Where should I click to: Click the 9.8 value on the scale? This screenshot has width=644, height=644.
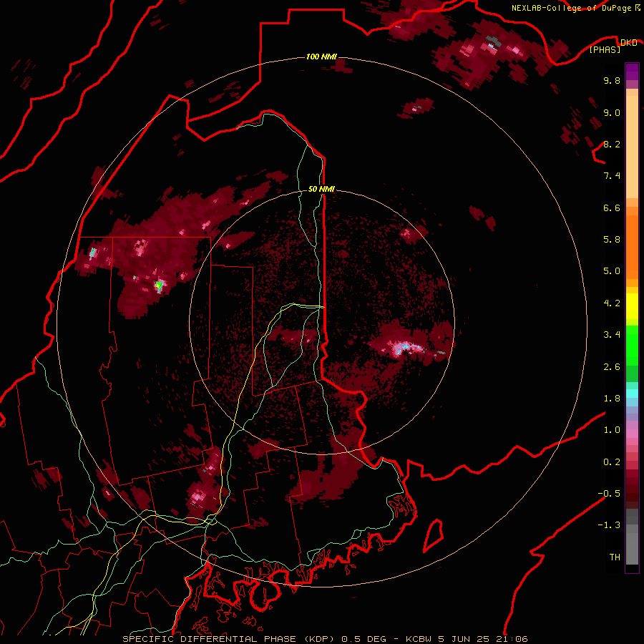(x=612, y=80)
